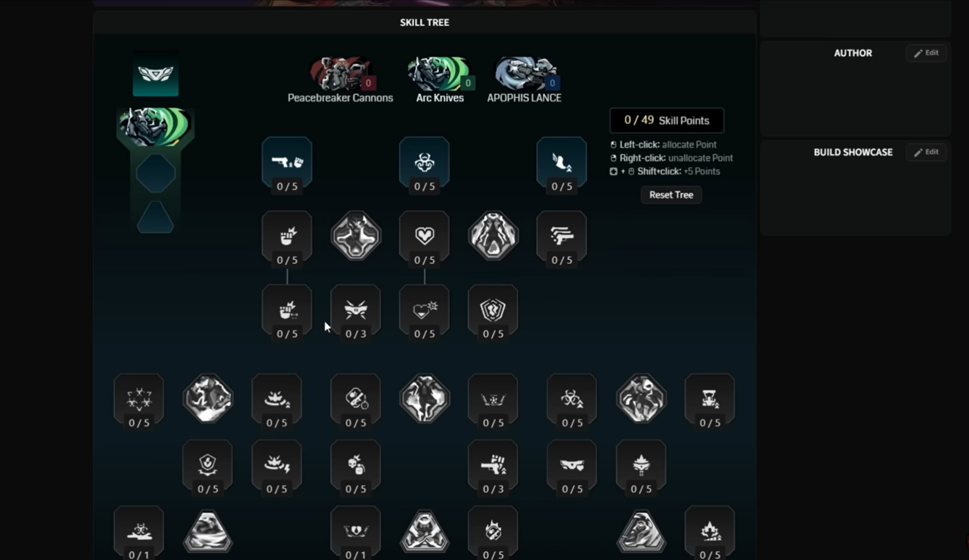The image size is (969, 560).
Task: Edit the Author section
Action: 926,53
